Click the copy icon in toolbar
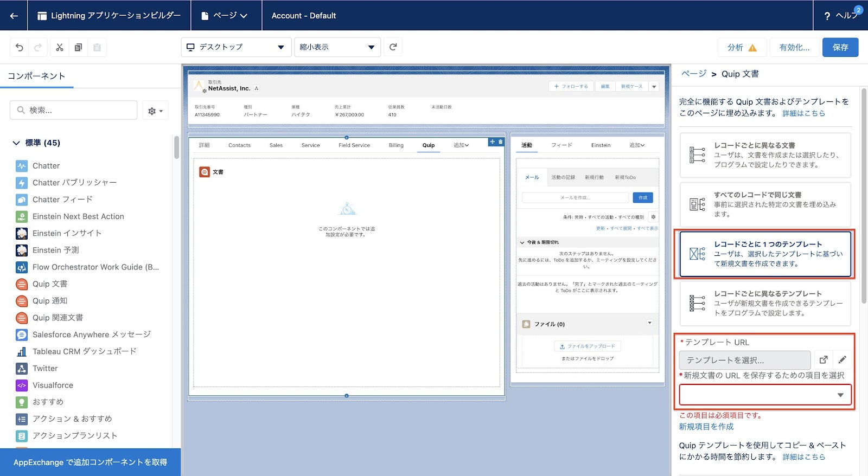This screenshot has width=868, height=476. 78,48
